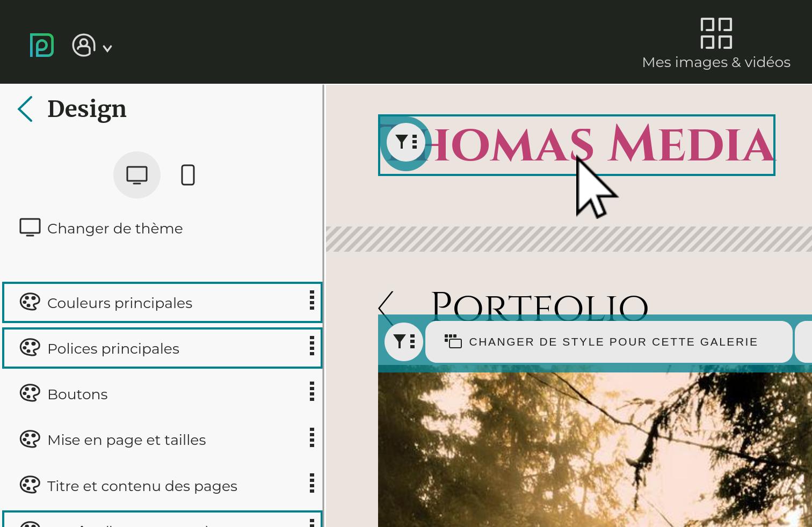Open the Couleurs principales section

pos(119,303)
